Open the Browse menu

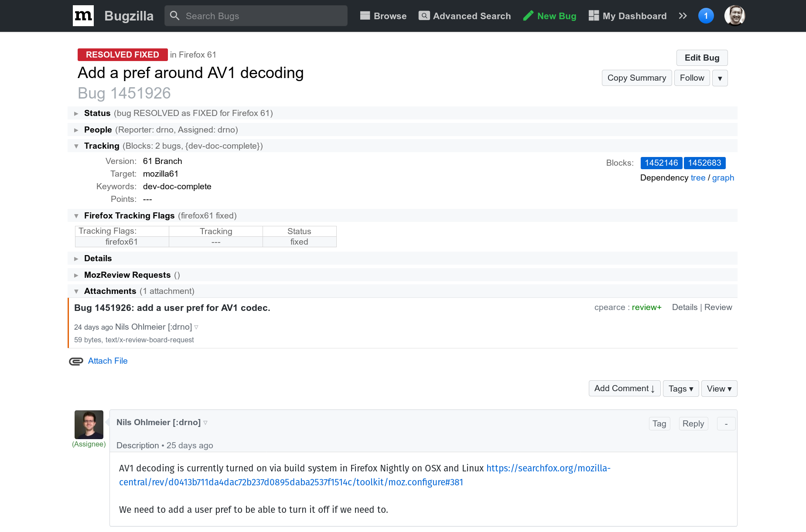(383, 16)
